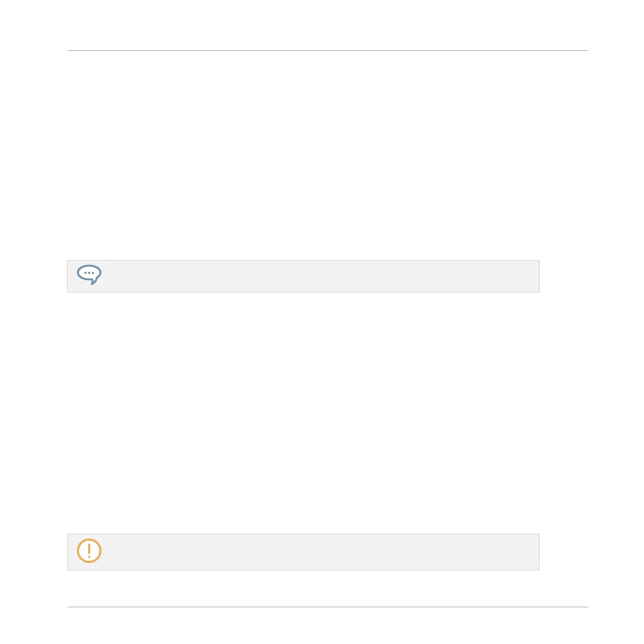Click the blank space between warning box and footer rule
This screenshot has width=644, height=644.
tap(328, 588)
